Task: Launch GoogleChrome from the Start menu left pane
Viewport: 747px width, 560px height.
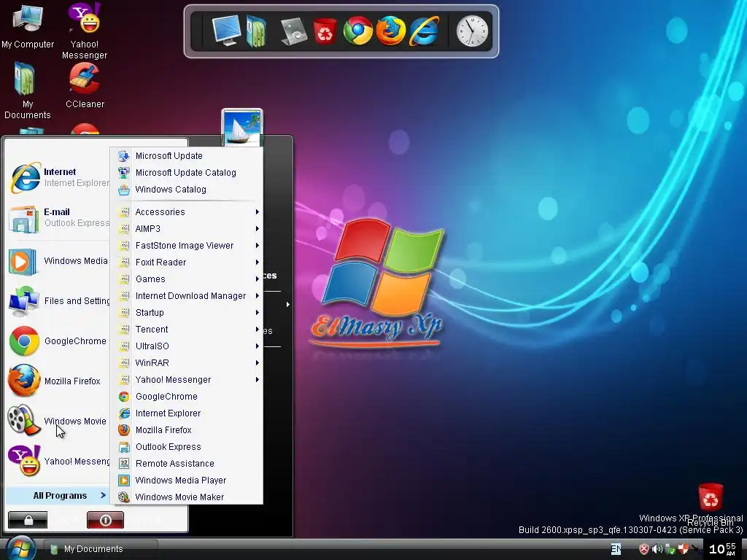Action: click(x=58, y=341)
